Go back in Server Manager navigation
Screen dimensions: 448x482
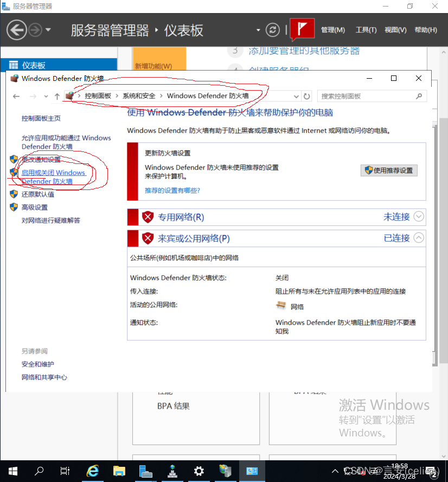point(17,30)
